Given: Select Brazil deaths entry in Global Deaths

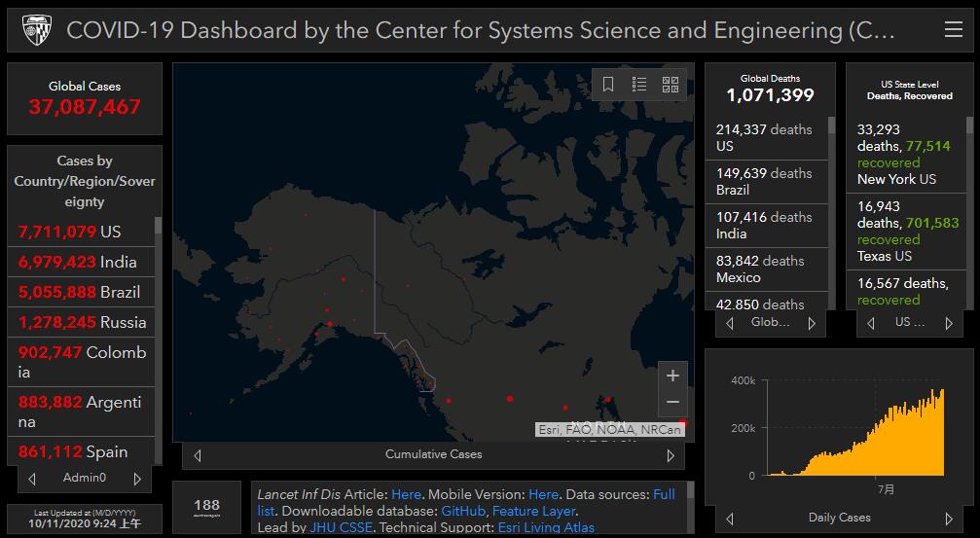Looking at the screenshot, I should (764, 181).
